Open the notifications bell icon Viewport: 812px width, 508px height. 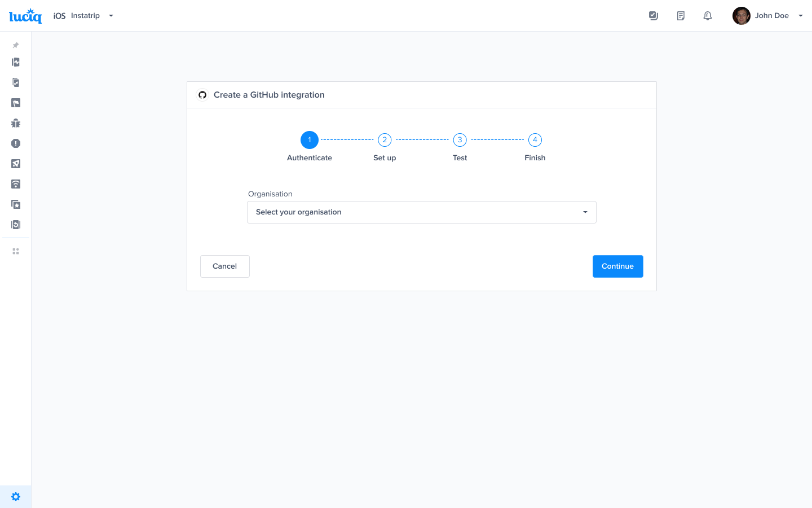pos(708,15)
